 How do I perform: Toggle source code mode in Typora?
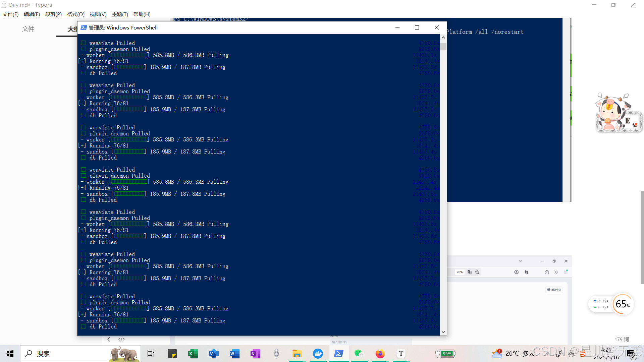[x=121, y=339]
